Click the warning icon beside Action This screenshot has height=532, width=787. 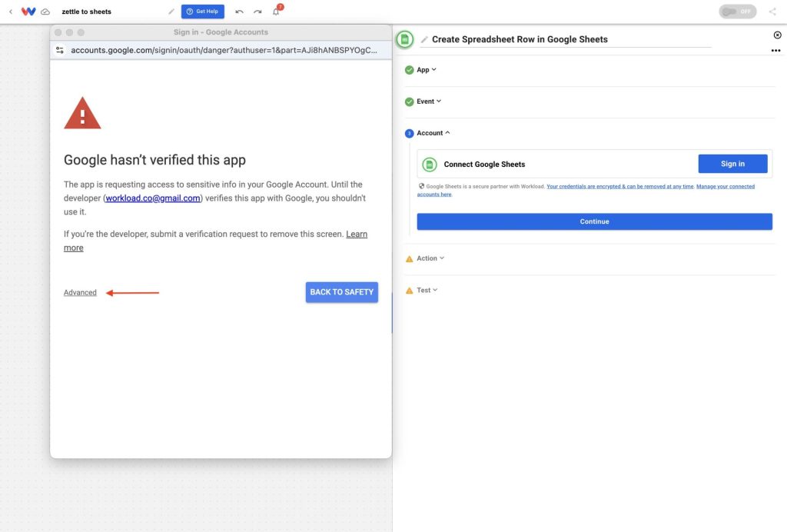click(409, 259)
